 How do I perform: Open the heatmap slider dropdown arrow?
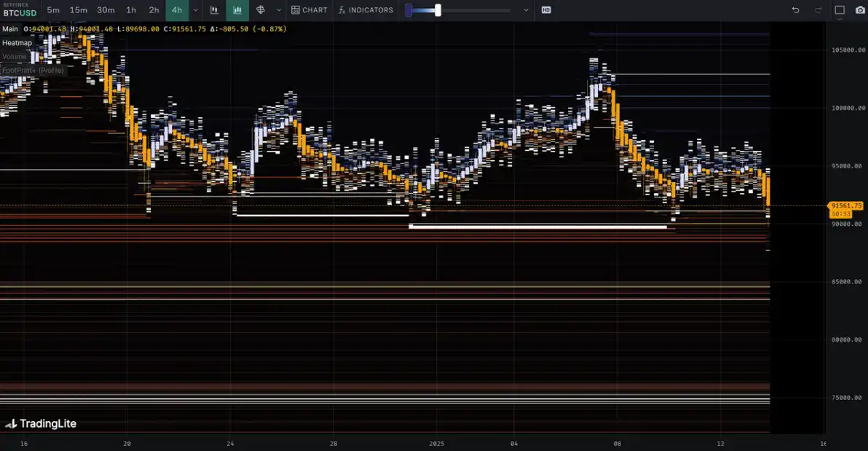point(526,10)
